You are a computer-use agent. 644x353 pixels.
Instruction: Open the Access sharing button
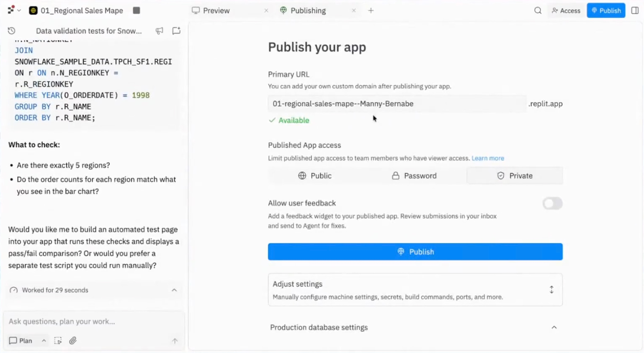tap(566, 11)
